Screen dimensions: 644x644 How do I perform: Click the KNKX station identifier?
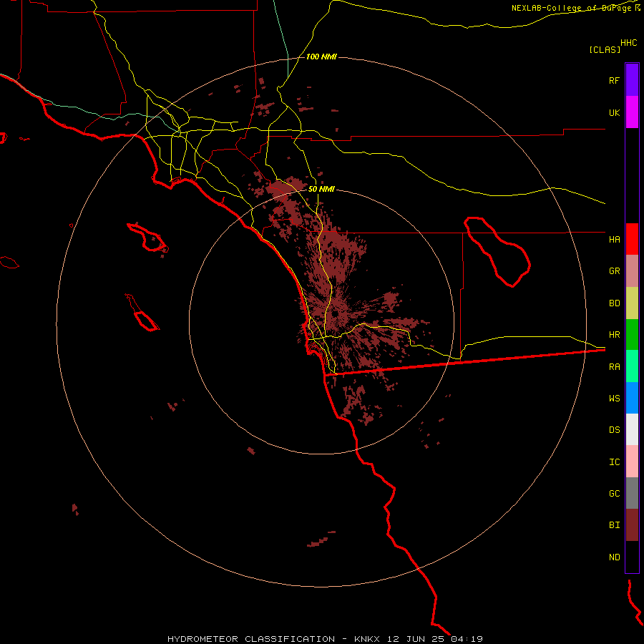[x=367, y=639]
